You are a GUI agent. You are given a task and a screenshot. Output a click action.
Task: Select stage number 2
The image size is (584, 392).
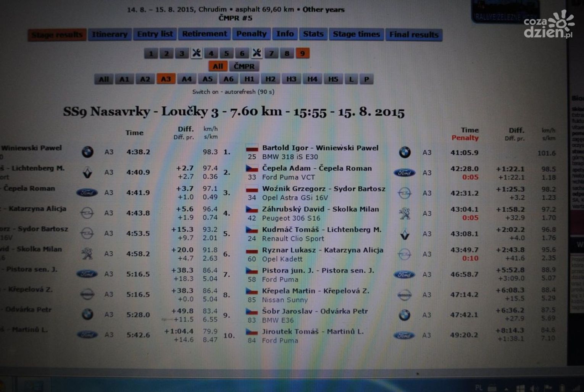pos(166,53)
